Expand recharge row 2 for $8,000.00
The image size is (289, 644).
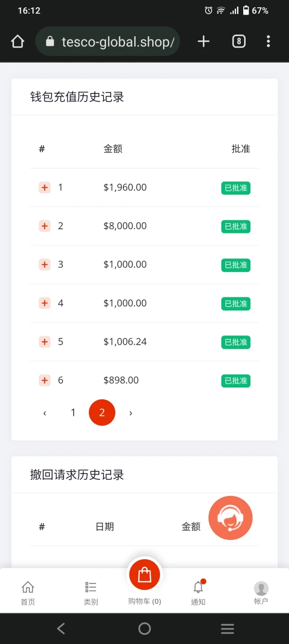(45, 226)
